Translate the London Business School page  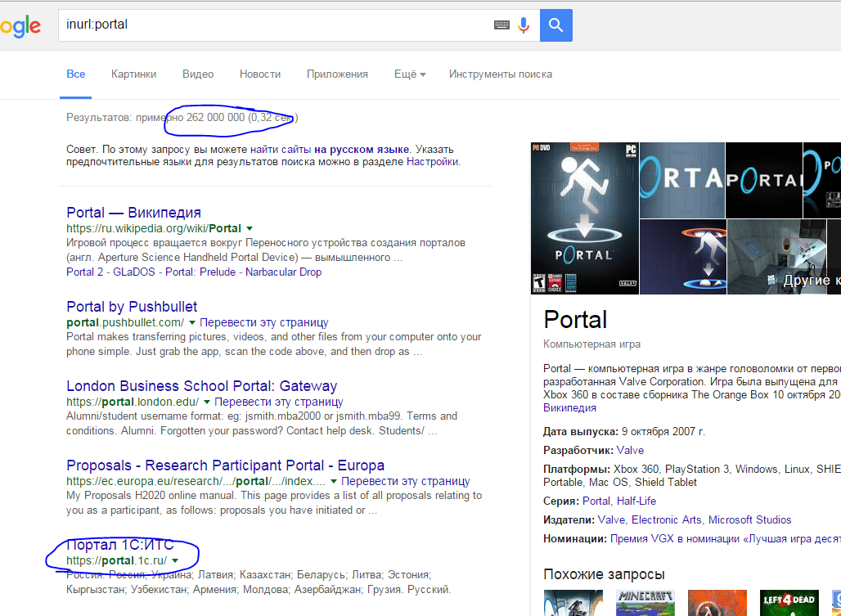pos(279,402)
